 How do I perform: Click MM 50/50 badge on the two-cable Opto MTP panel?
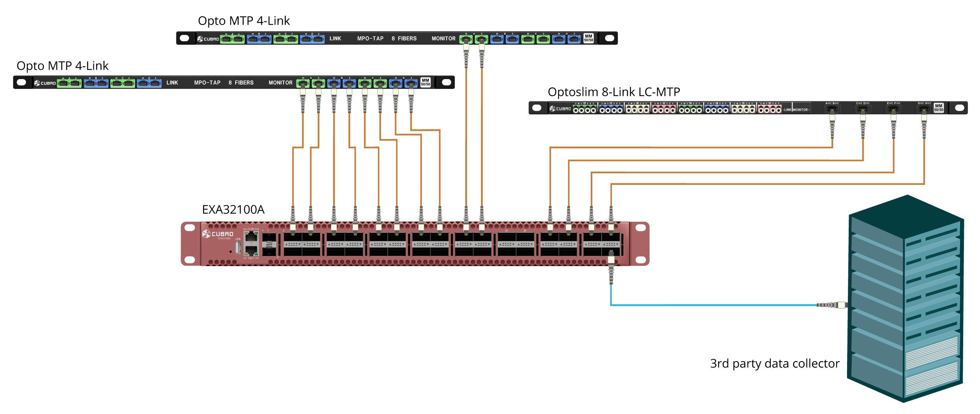[588, 38]
